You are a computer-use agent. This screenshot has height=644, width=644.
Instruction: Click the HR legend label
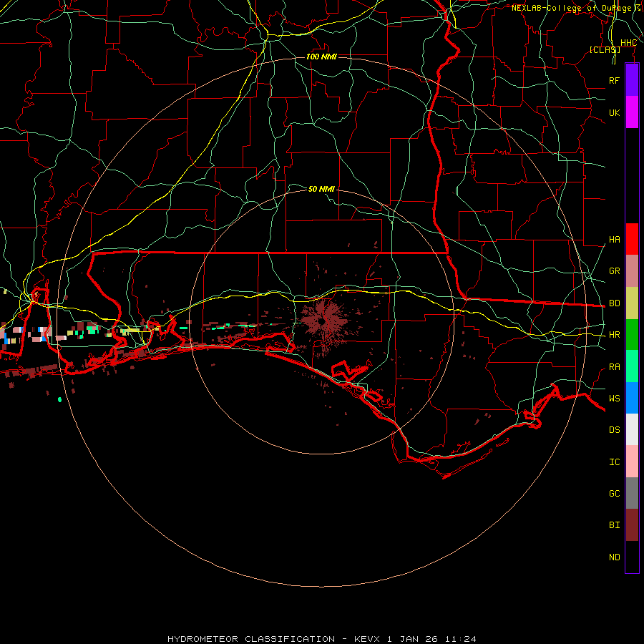pos(614,335)
